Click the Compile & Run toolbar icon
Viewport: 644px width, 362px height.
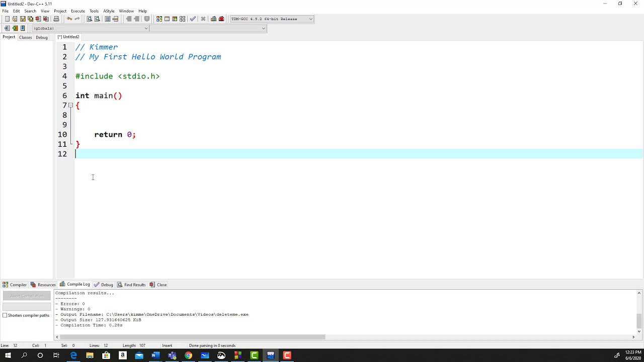point(175,19)
